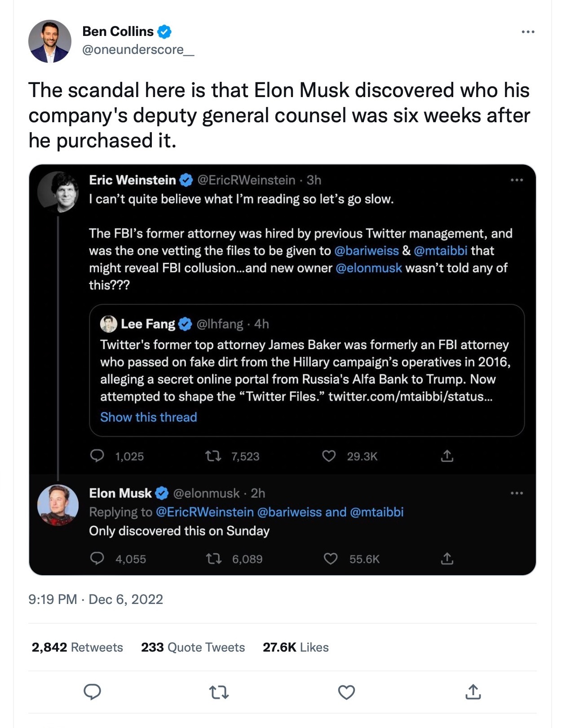The height and width of the screenshot is (728, 566).
Task: Like the tweet with the heart icon
Action: (346, 692)
